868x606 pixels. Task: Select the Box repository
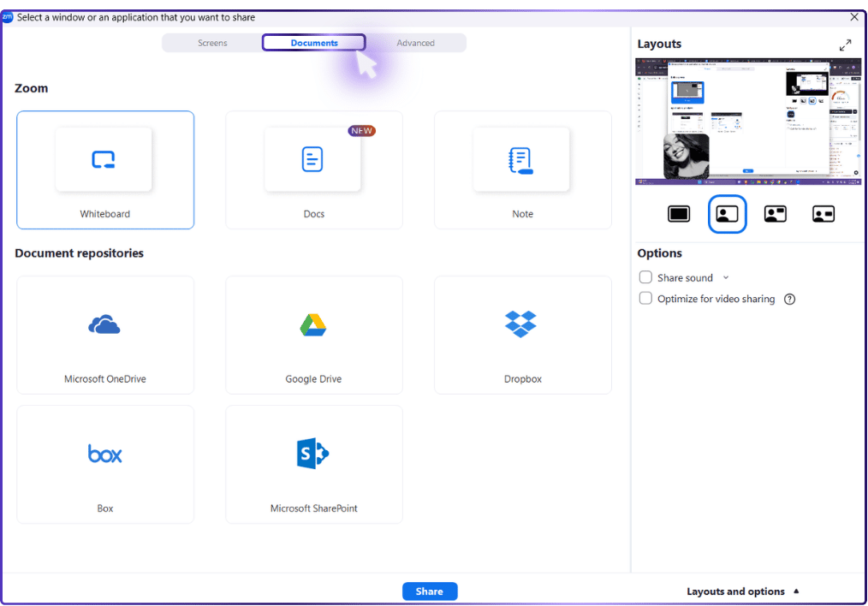tap(105, 464)
